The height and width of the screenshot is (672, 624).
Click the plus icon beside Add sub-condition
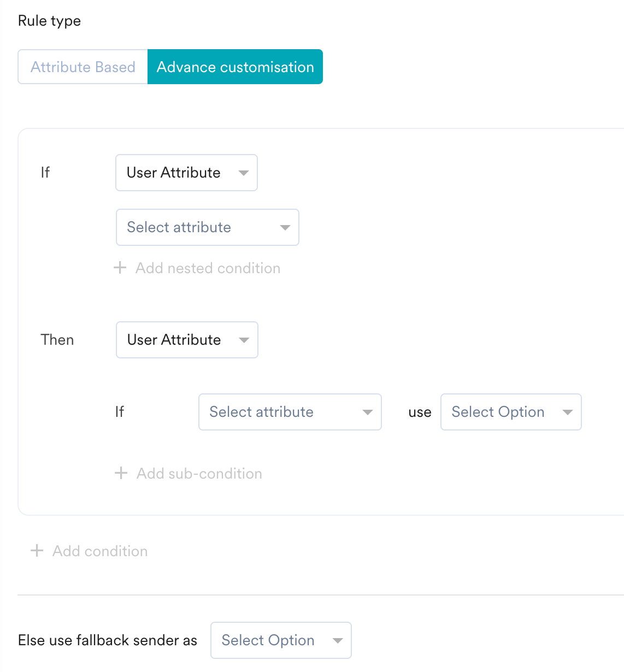coord(121,473)
